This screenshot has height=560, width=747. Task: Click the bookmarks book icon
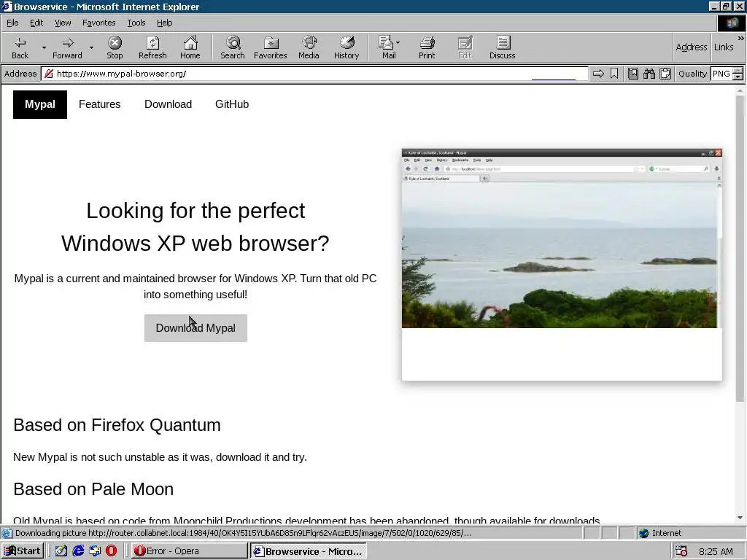633,74
